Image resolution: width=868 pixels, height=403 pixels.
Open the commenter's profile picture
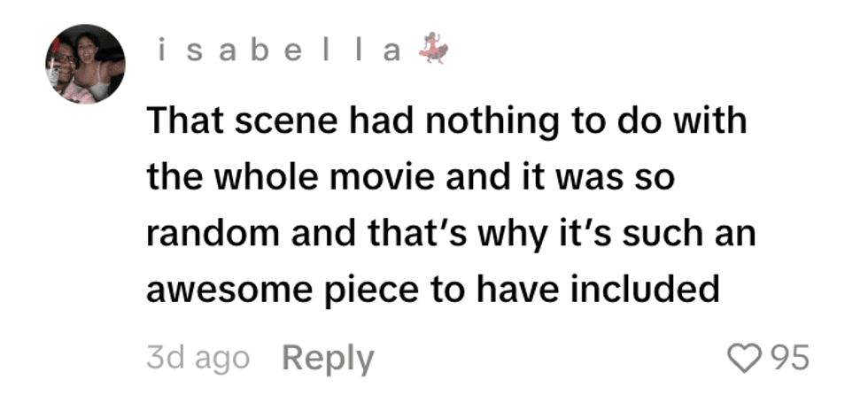click(86, 64)
